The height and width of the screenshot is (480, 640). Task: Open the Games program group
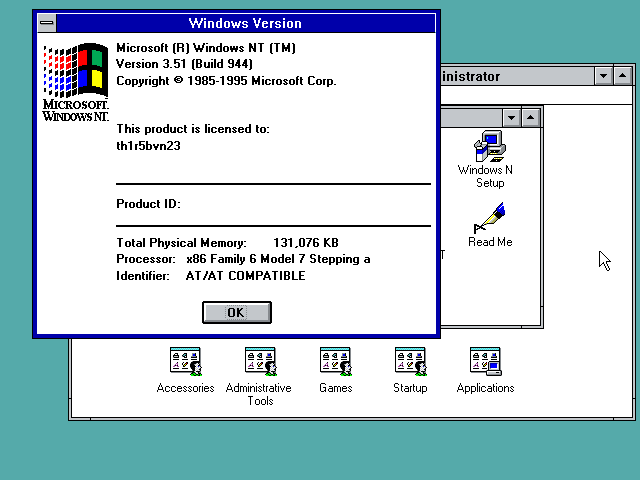point(336,371)
